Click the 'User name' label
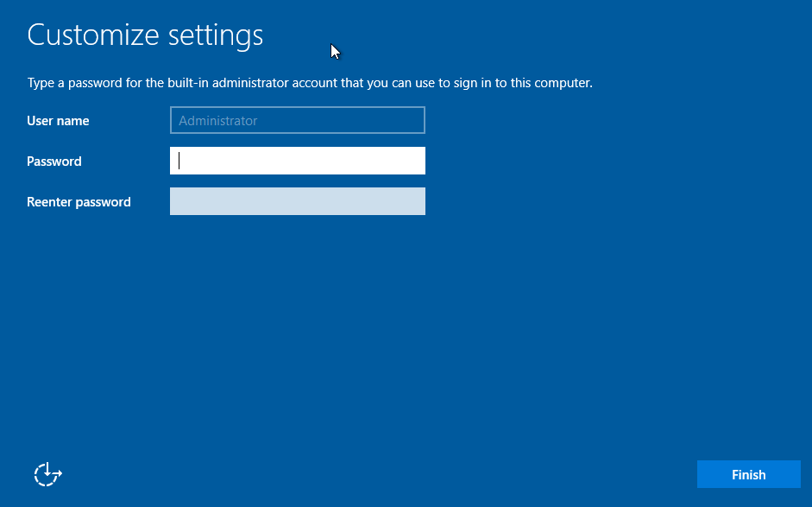 click(58, 121)
